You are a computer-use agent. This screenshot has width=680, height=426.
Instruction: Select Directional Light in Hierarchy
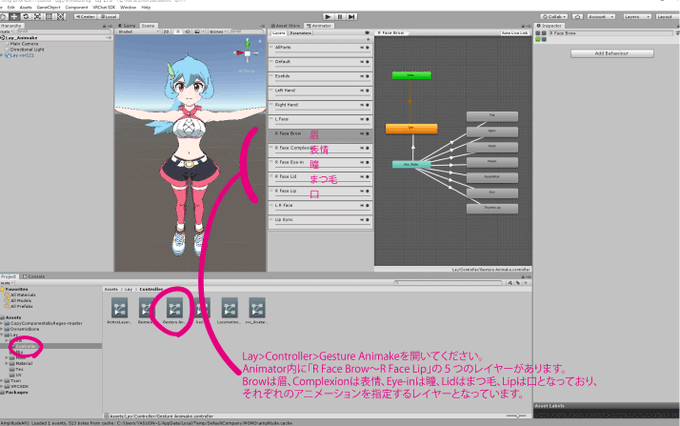click(27, 49)
